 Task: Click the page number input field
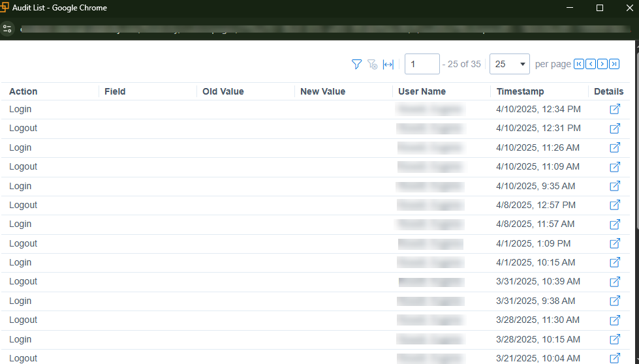(x=422, y=64)
